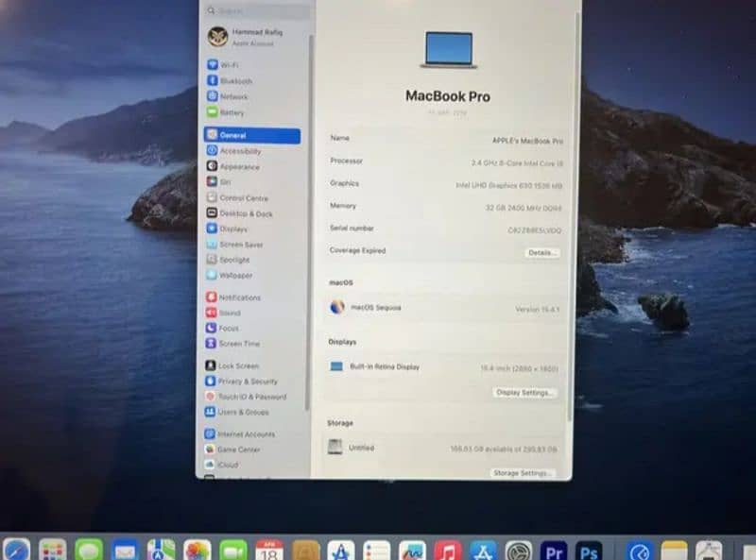Select Control Centre in the sidebar
The image size is (756, 560).
237,197
